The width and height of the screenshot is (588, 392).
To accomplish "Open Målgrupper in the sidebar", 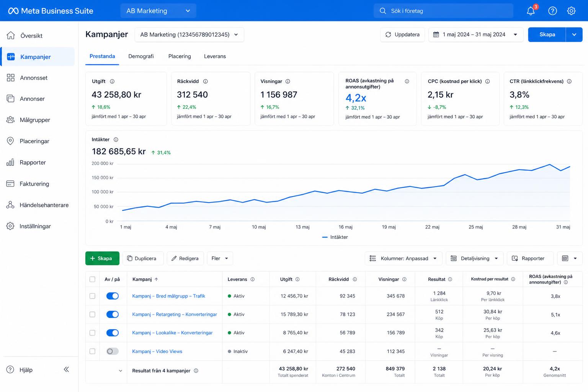I will 38,120.
